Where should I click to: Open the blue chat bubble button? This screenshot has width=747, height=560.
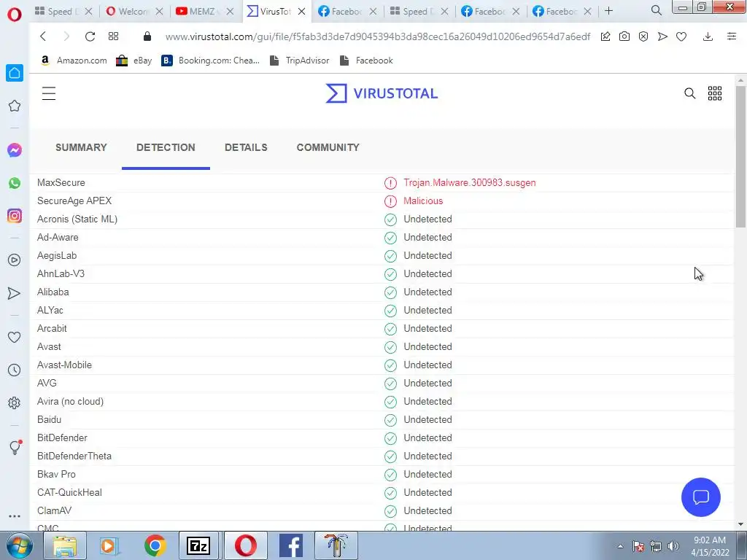[701, 497]
